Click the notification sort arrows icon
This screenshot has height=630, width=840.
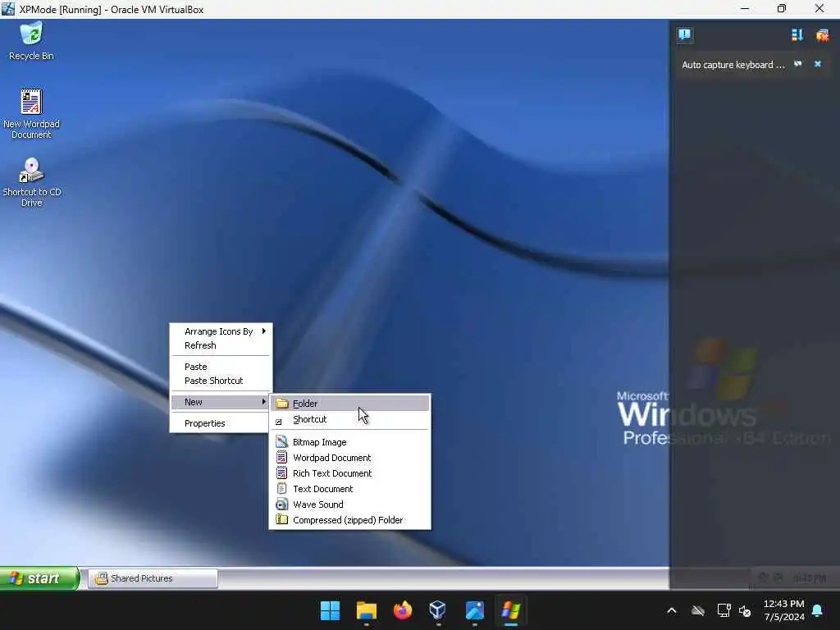[797, 35]
